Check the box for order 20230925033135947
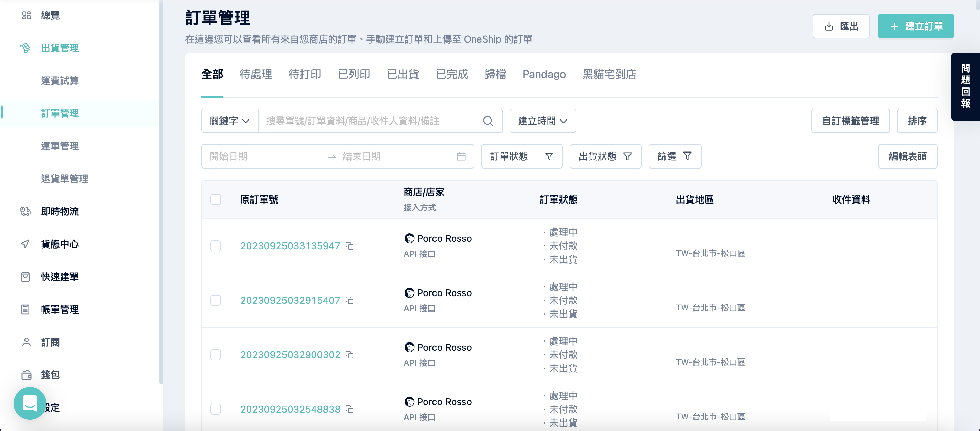The image size is (980, 431). (216, 246)
